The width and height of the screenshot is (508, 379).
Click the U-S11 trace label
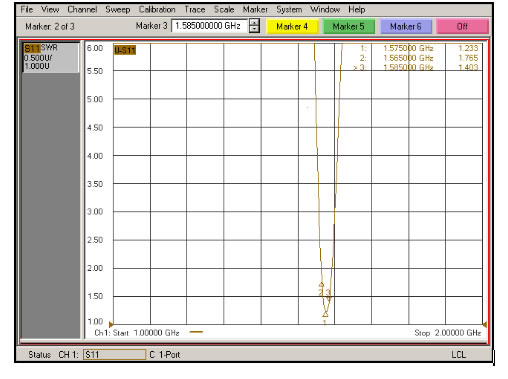point(125,50)
